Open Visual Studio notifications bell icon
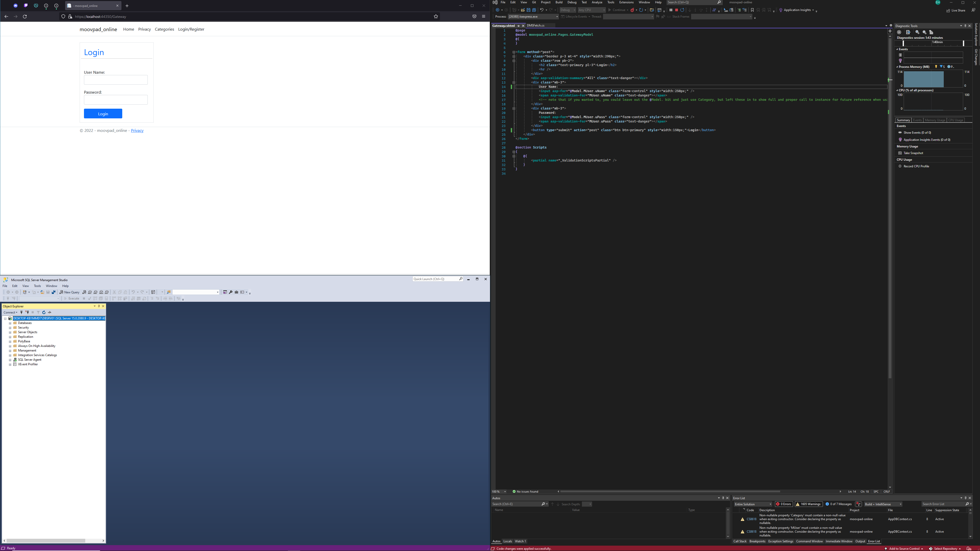 [969, 549]
